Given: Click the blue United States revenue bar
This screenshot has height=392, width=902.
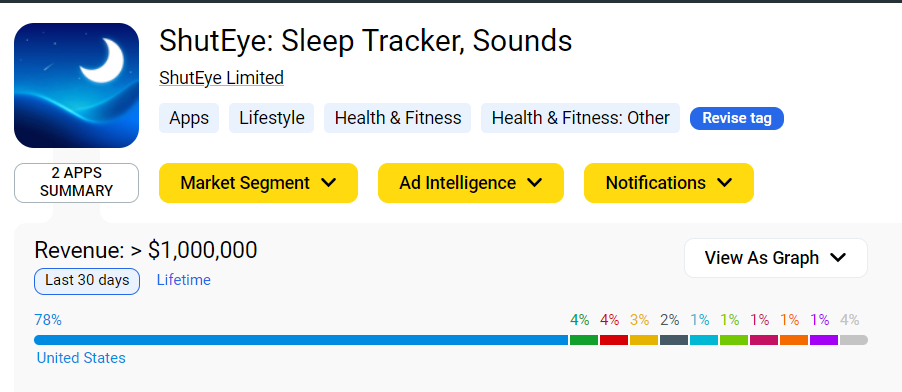Looking at the screenshot, I should coord(301,340).
